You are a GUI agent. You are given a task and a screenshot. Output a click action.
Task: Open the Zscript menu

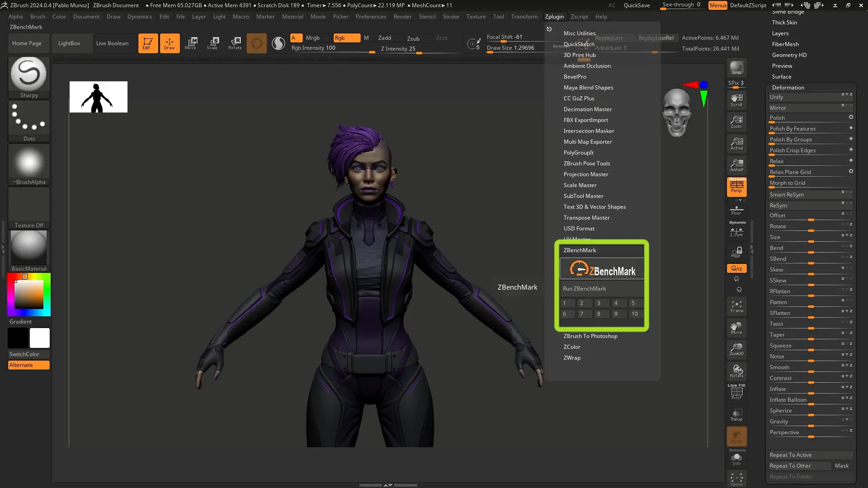coord(580,17)
